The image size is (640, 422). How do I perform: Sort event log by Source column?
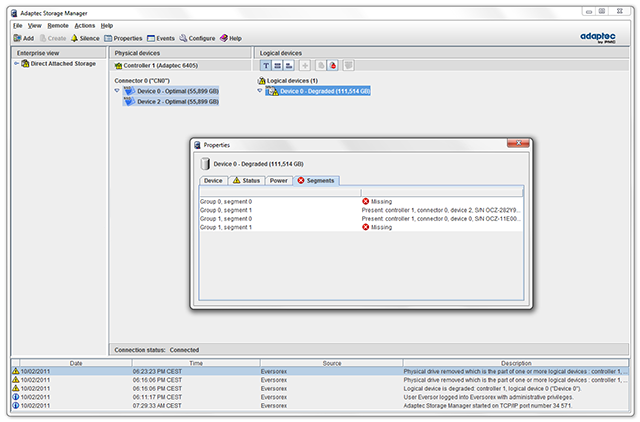332,363
